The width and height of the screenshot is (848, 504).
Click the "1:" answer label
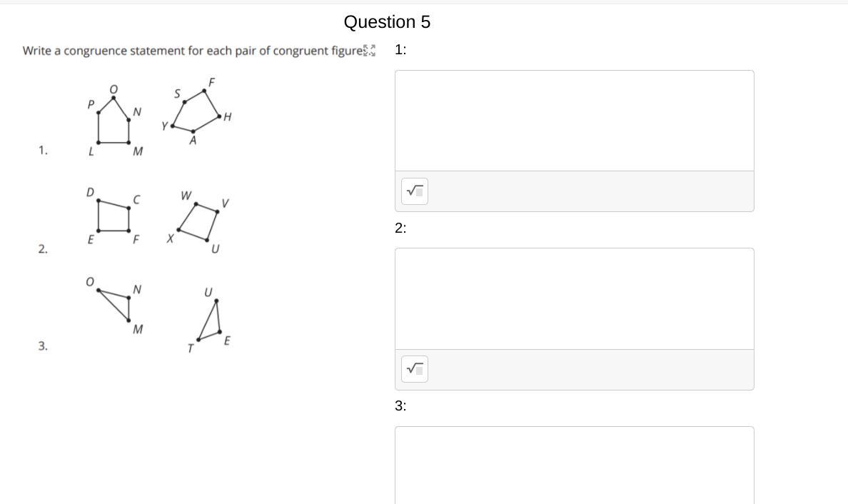pos(400,50)
